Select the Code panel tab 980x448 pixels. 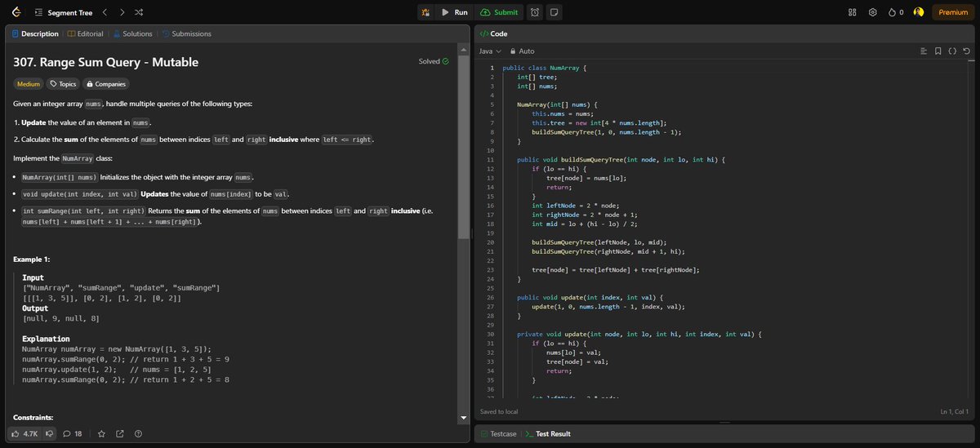coord(493,33)
